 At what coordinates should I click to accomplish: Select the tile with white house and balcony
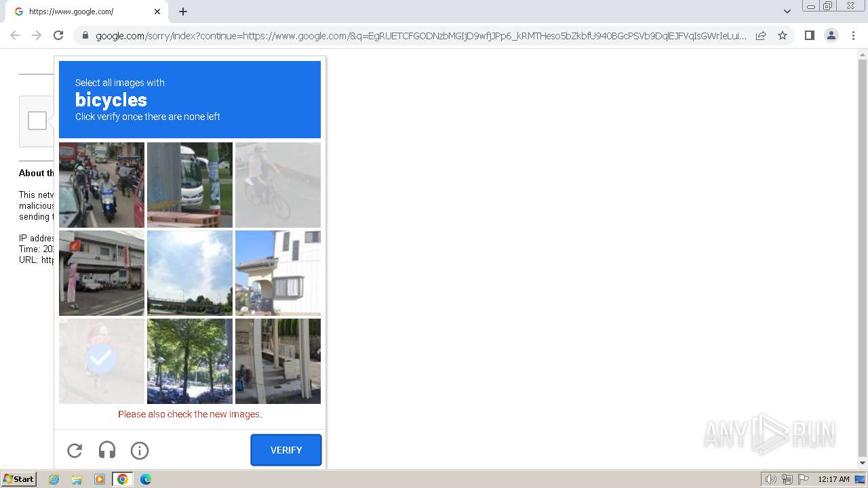[278, 273]
